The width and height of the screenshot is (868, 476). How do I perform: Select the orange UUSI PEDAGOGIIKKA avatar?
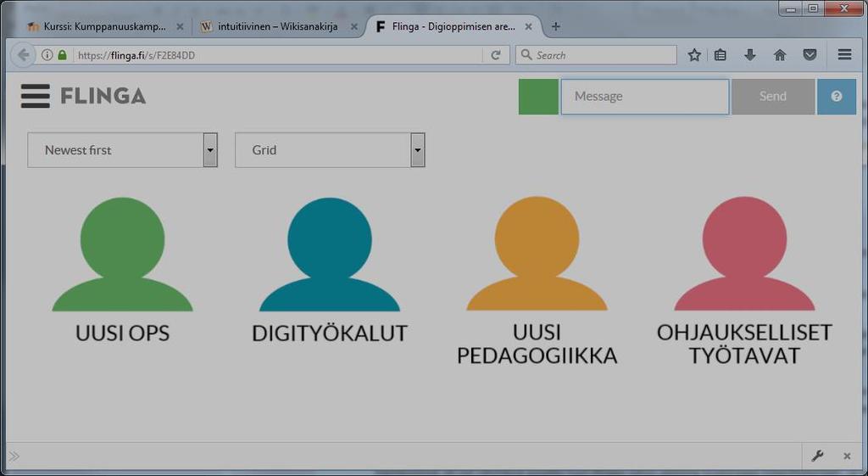click(x=537, y=253)
